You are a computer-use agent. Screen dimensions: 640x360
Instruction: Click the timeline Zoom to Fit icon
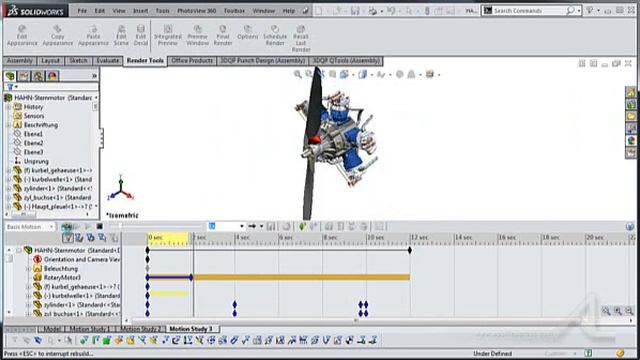point(606,311)
